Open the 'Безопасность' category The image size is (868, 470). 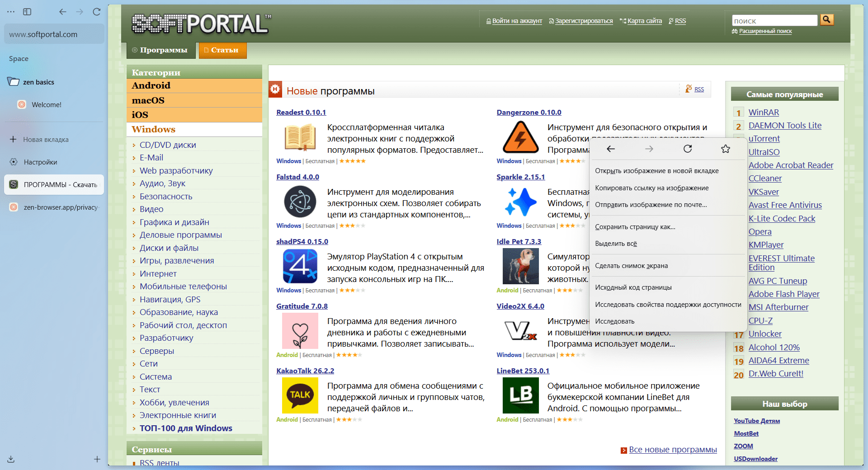pyautogui.click(x=166, y=197)
